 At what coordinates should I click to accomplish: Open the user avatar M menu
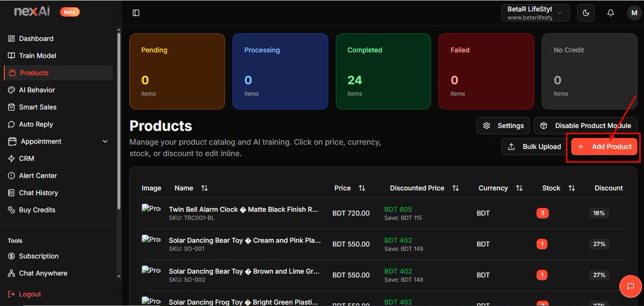pyautogui.click(x=634, y=13)
